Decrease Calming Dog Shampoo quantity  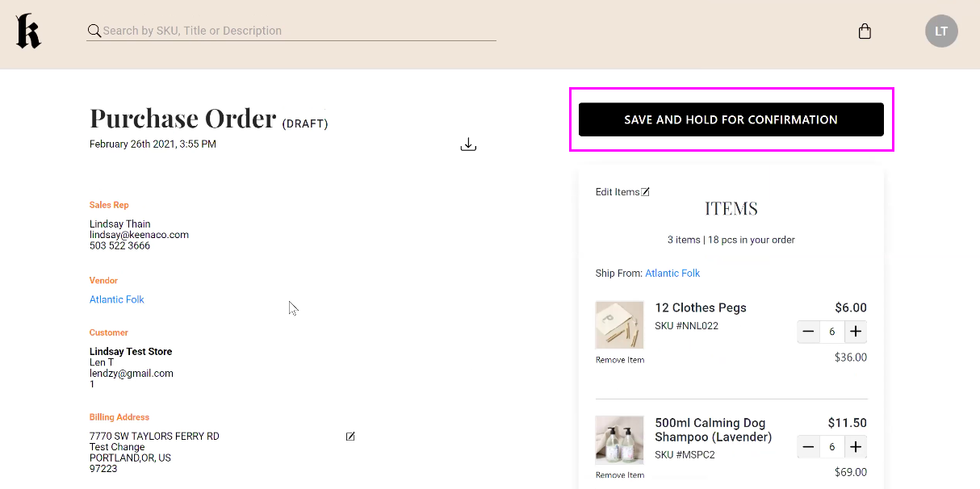[x=808, y=446]
